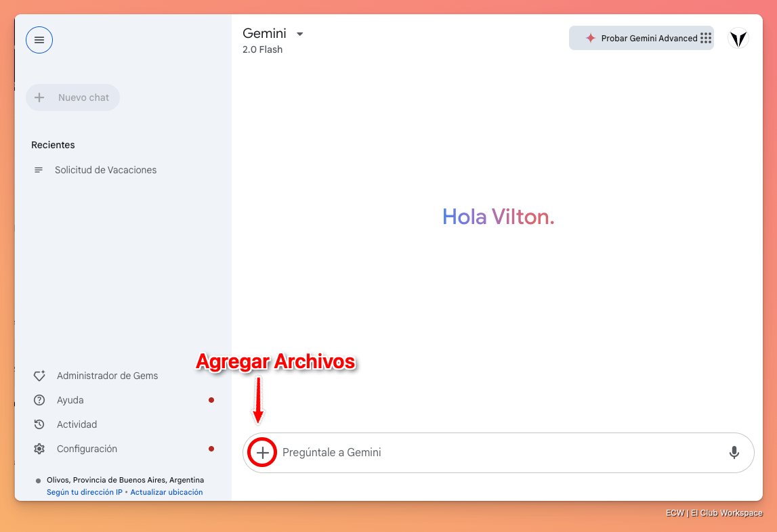Start a new chat with Nuevo chat
Screen dimensions: 777x532
pos(73,97)
